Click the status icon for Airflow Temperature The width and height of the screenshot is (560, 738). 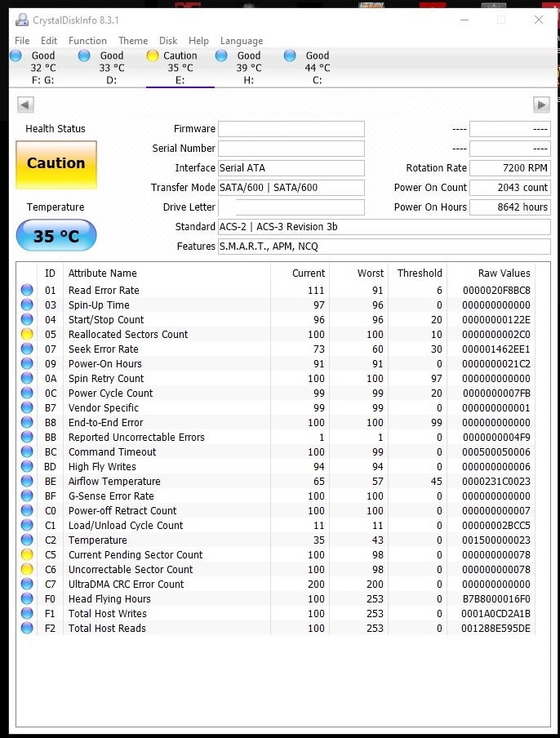click(27, 481)
